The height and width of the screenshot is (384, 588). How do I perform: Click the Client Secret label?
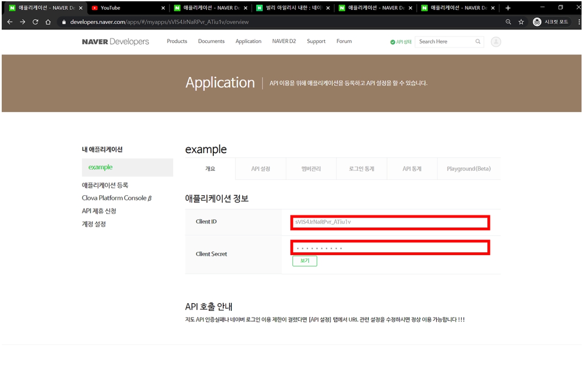click(211, 254)
